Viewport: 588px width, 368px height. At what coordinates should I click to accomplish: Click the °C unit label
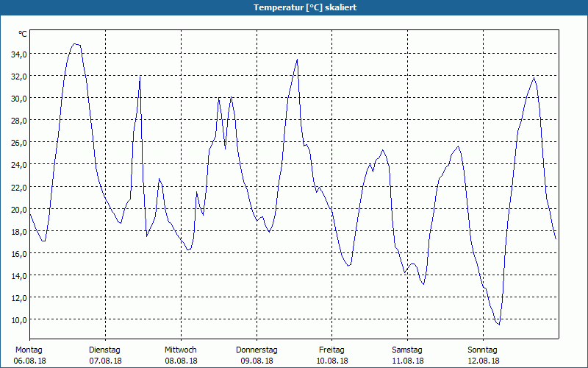(23, 34)
